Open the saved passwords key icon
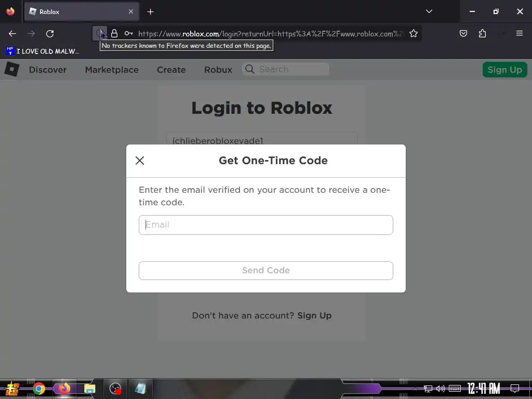This screenshot has height=399, width=532. coord(129,34)
